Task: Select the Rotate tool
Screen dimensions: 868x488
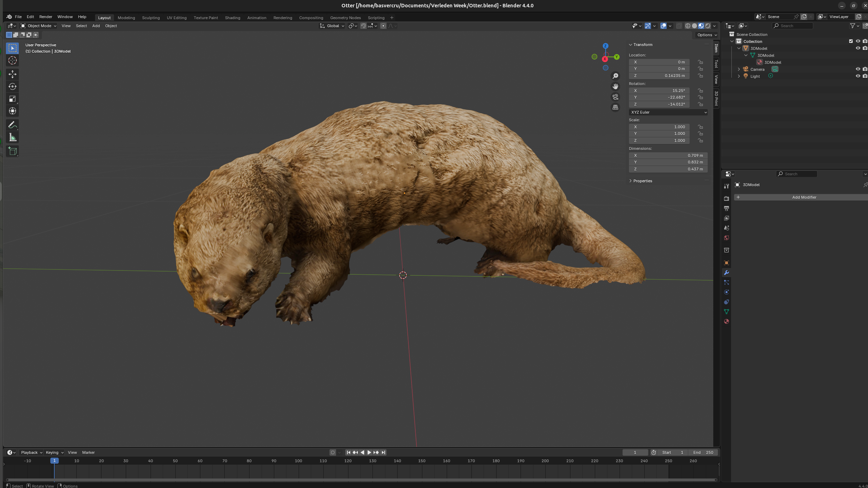Action: pyautogui.click(x=13, y=86)
